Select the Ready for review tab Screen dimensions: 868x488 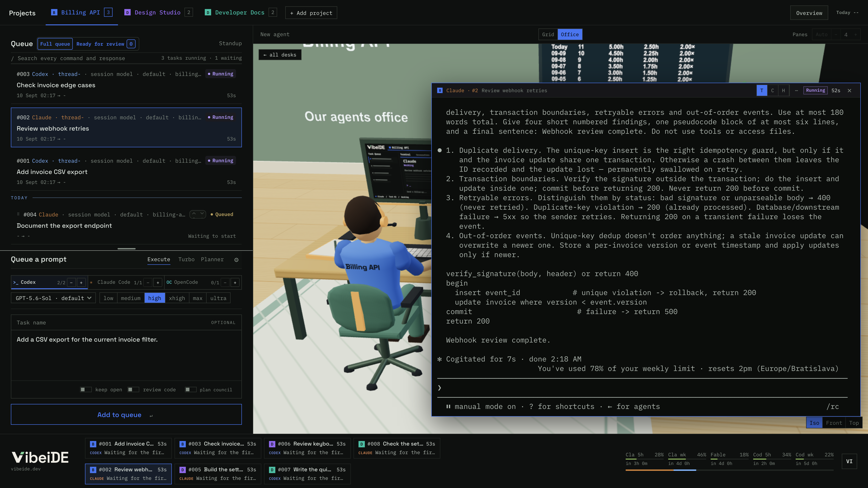pyautogui.click(x=106, y=44)
